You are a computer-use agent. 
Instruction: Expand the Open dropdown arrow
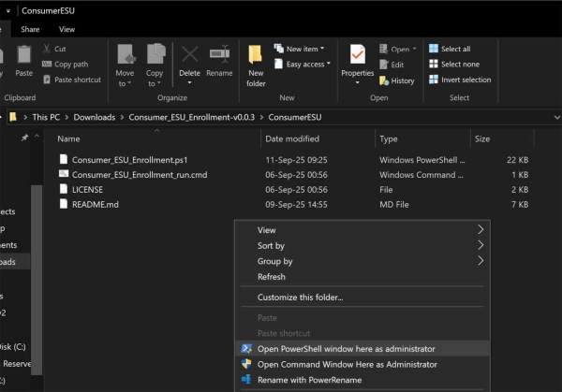click(x=415, y=49)
